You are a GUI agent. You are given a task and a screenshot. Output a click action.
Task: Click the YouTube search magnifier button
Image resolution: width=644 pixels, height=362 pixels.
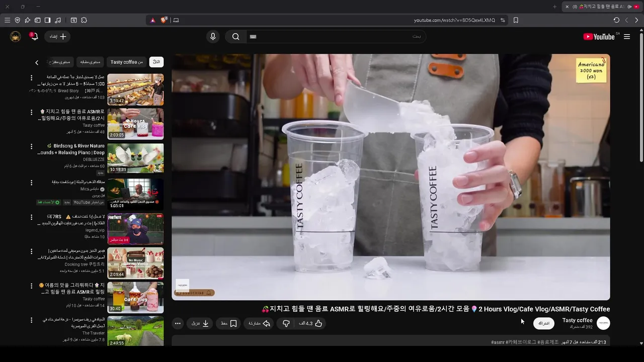pyautogui.click(x=235, y=36)
